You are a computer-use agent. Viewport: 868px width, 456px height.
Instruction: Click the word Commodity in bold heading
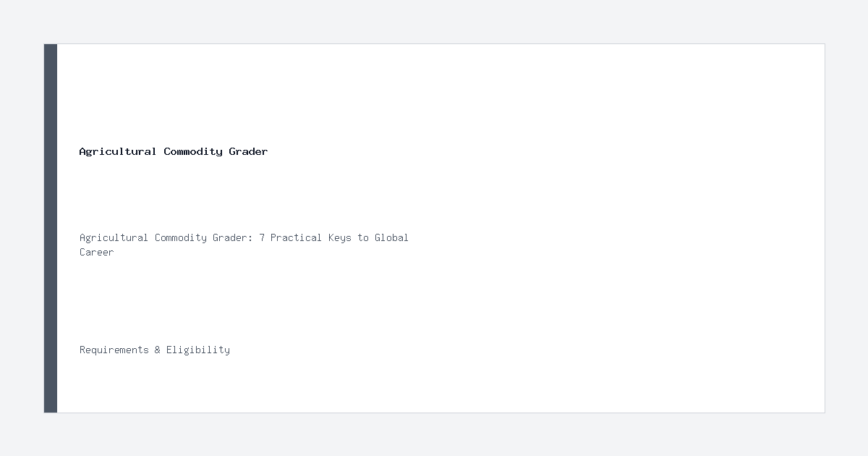click(193, 151)
